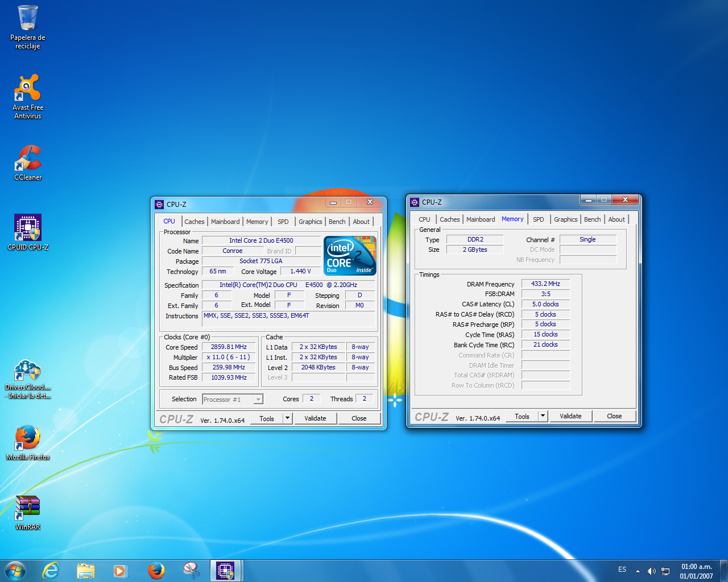Open SPD tab in left CPU-Z window
Screen dimensions: 728x582
pos(283,222)
